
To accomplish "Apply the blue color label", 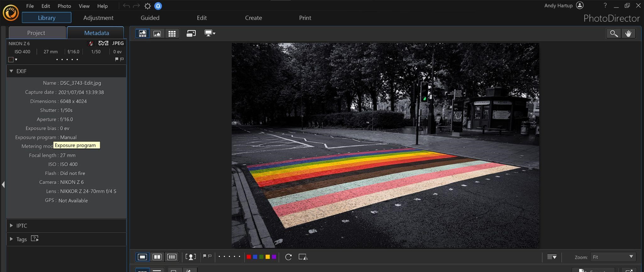I will [255, 257].
